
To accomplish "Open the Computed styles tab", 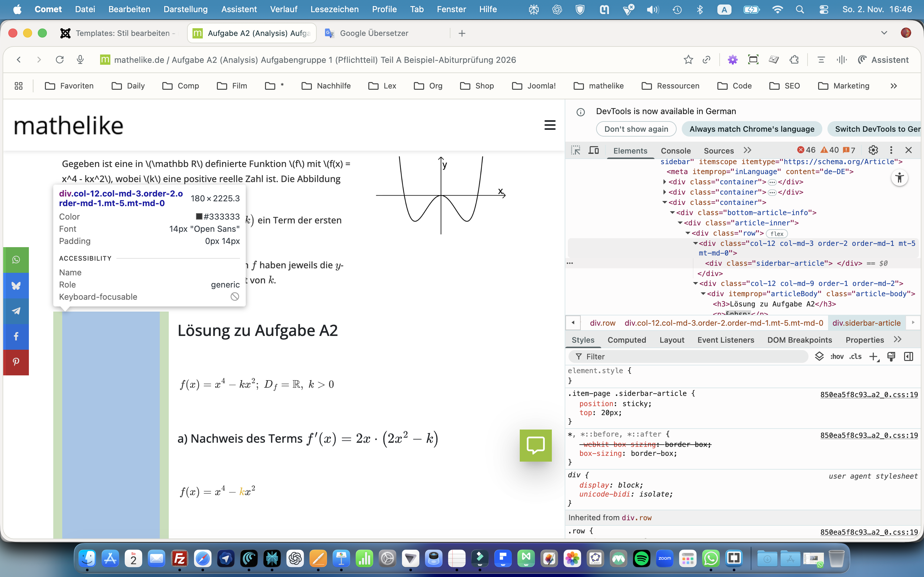I will [x=627, y=340].
